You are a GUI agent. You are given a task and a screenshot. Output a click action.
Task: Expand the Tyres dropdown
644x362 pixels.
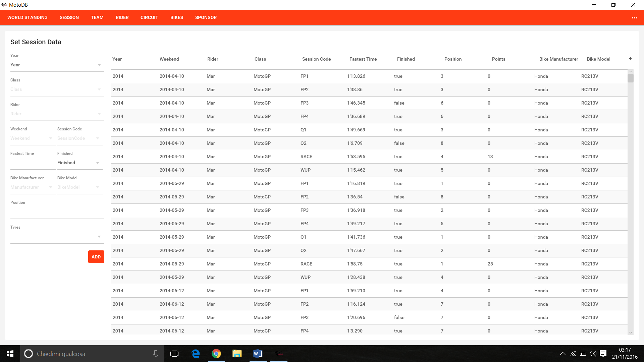pyautogui.click(x=57, y=237)
